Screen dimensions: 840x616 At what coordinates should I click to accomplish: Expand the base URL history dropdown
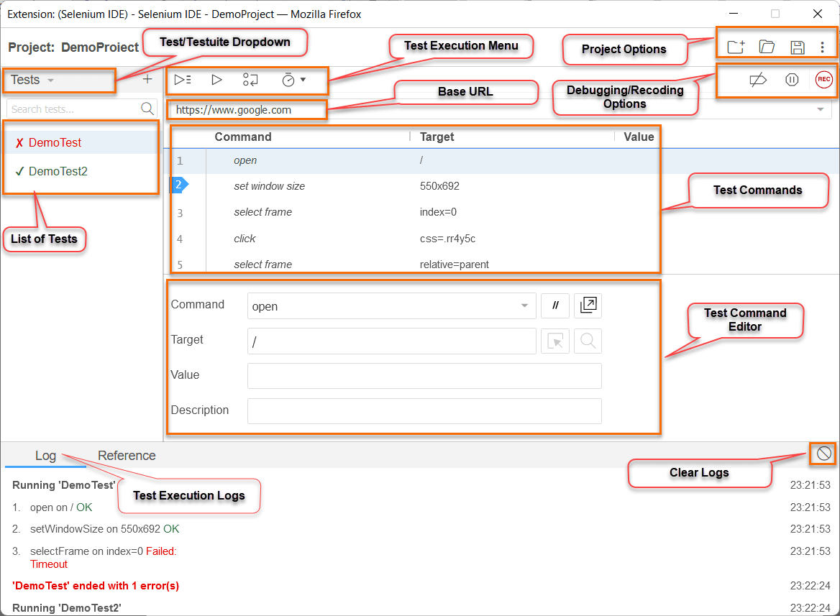pyautogui.click(x=820, y=109)
